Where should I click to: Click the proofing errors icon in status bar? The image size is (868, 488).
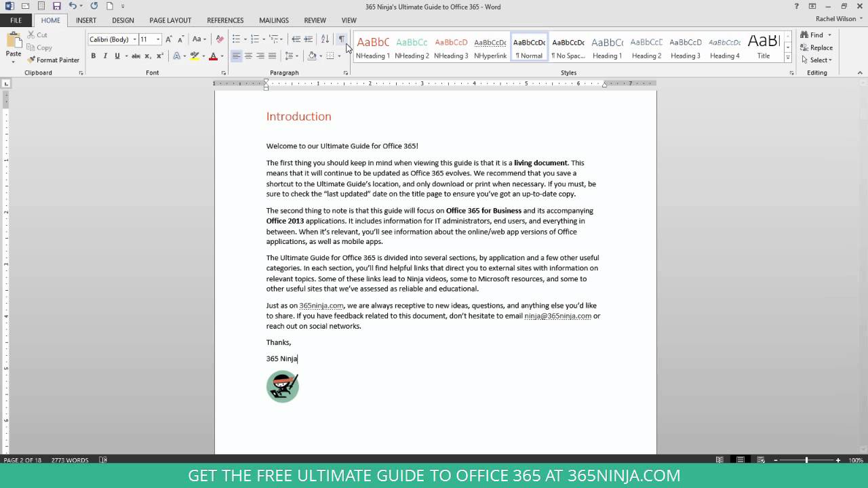(103, 460)
